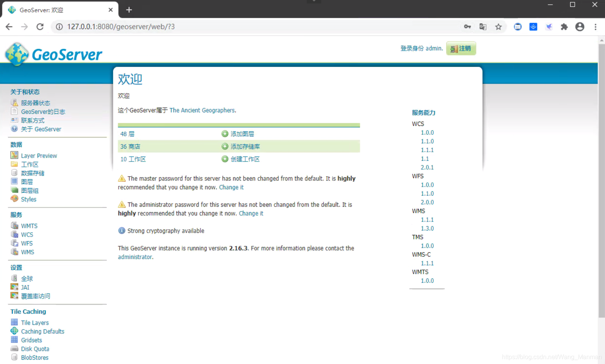Click the WMS service icon
The width and height of the screenshot is (605, 364).
click(14, 252)
